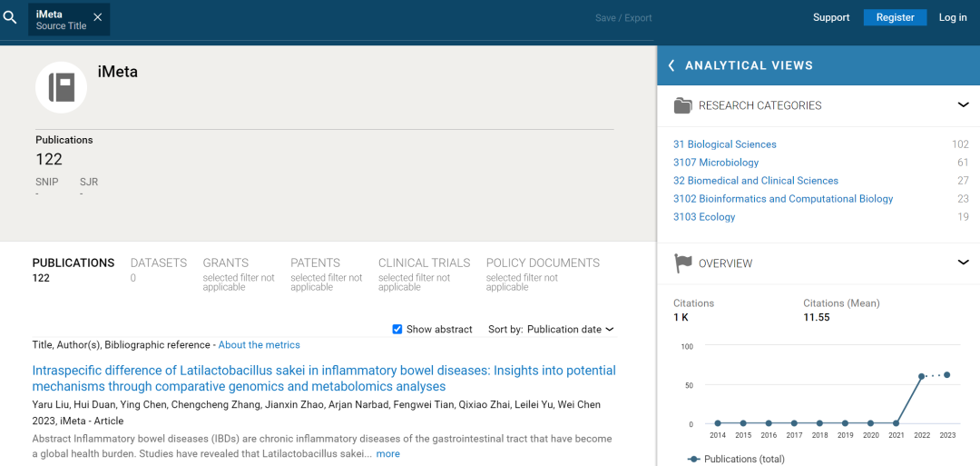Click the search magnifier icon
The height and width of the screenshot is (466, 980).
tap(9, 18)
